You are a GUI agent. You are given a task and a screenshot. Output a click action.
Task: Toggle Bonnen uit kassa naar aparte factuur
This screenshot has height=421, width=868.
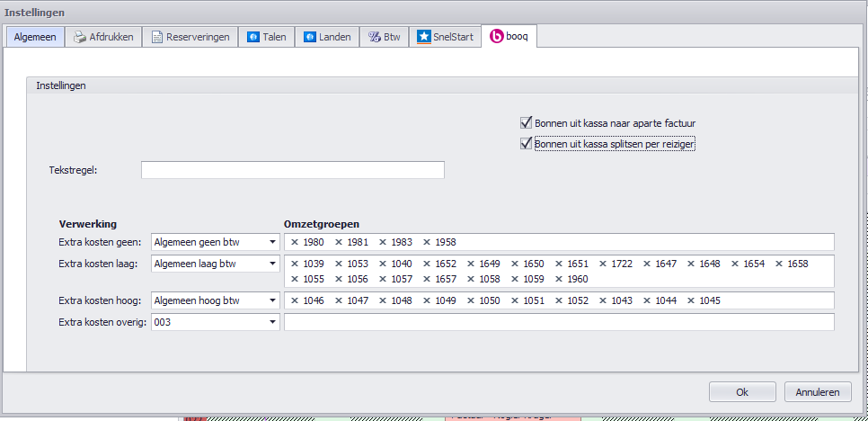click(526, 122)
